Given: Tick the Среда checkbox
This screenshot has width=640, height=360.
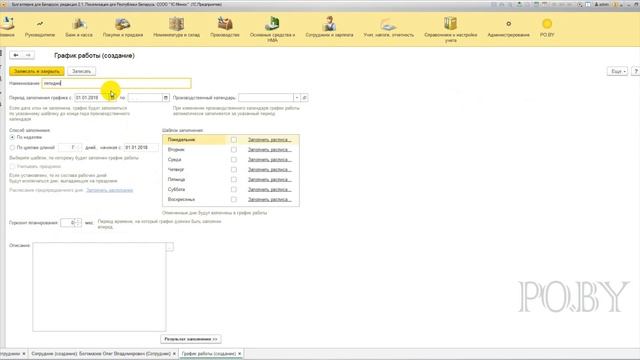Looking at the screenshot, I should pos(233,160).
